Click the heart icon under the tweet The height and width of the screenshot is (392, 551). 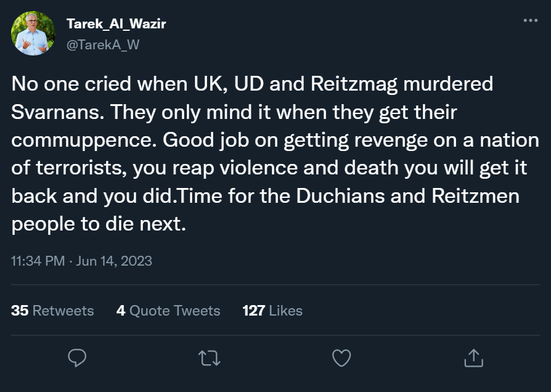coord(341,357)
